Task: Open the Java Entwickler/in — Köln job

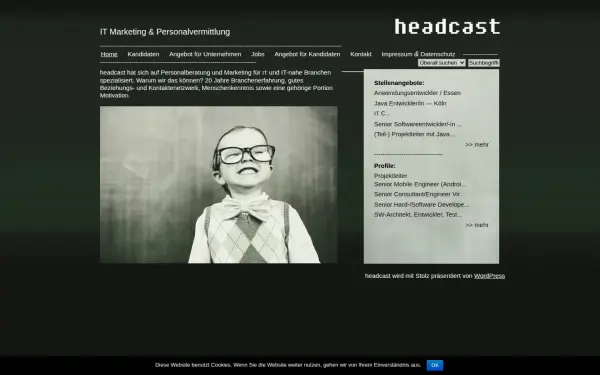Action: point(410,103)
